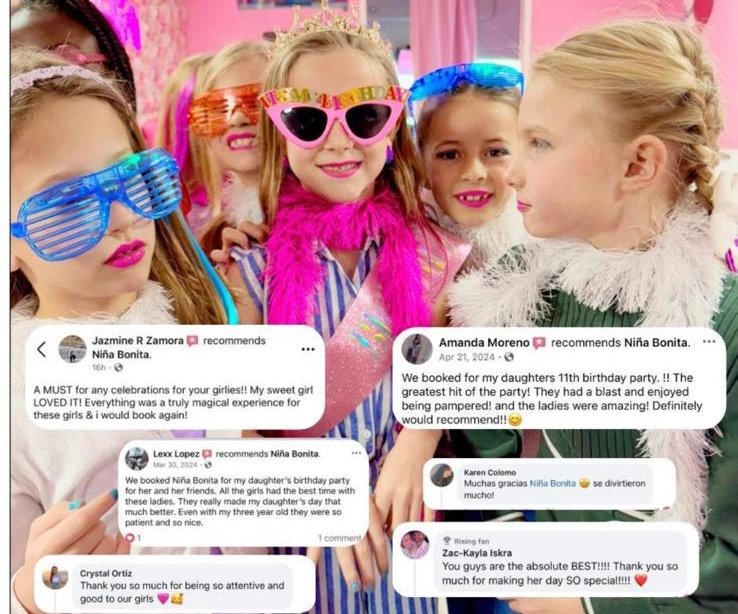Click Amanda Moreno's profile picture
The height and width of the screenshot is (614, 738).
point(417,349)
